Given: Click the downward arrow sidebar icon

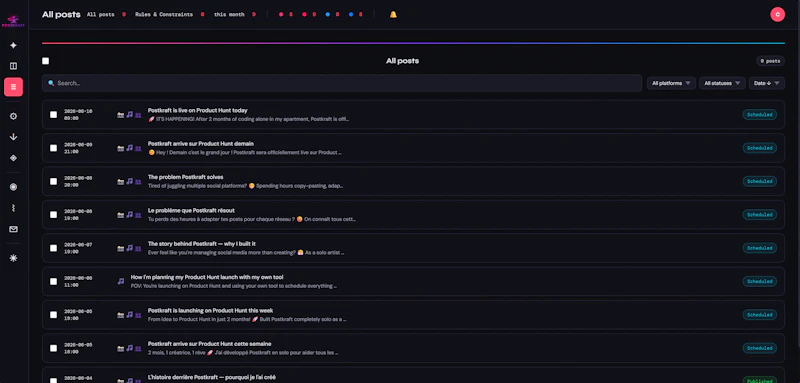Looking at the screenshot, I should [13, 137].
